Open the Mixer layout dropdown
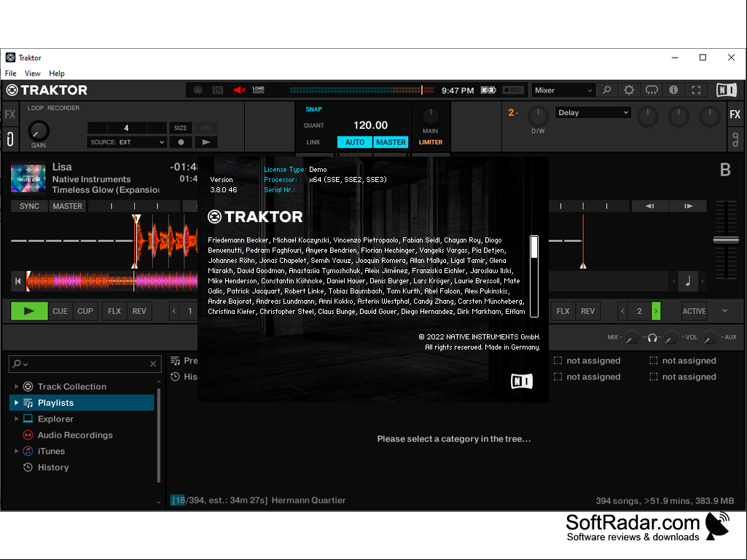The image size is (747, 560). (x=563, y=90)
